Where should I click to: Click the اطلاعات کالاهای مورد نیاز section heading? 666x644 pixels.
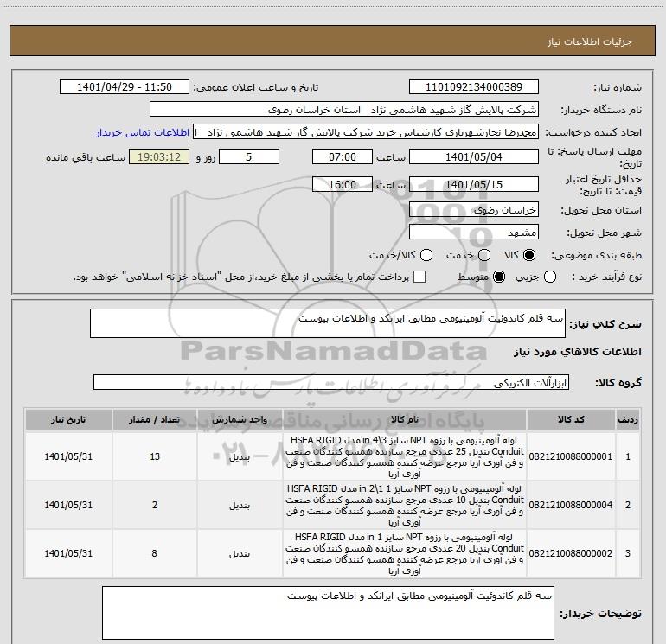pos(577,352)
